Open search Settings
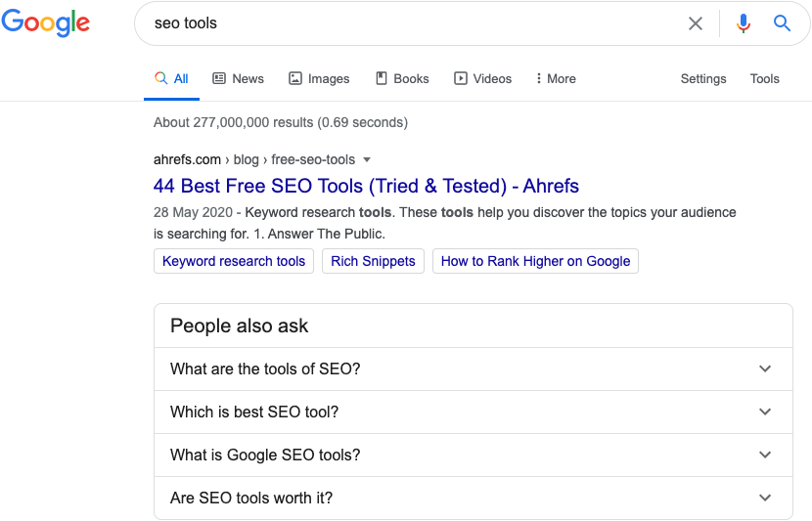The height and width of the screenshot is (521, 812). tap(702, 78)
